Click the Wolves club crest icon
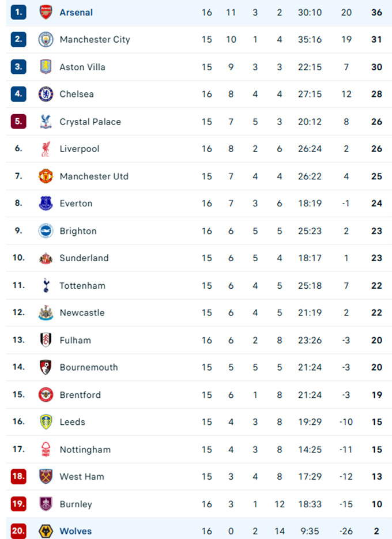 tap(46, 531)
